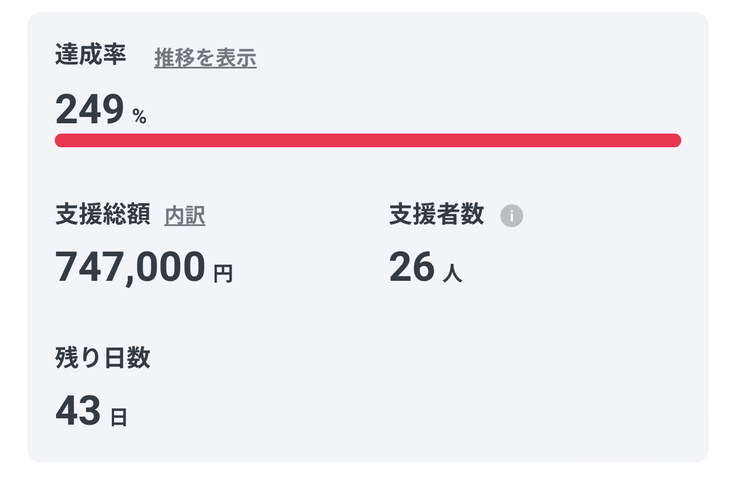This screenshot has width=736, height=496.
Task: Click the red achievement progress bar
Action: [367, 140]
